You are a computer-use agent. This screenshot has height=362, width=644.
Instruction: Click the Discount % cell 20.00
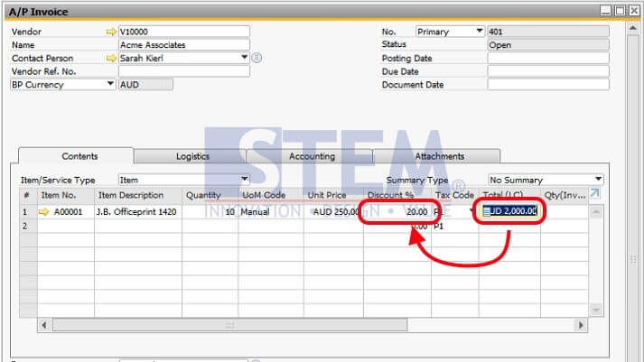pos(397,212)
